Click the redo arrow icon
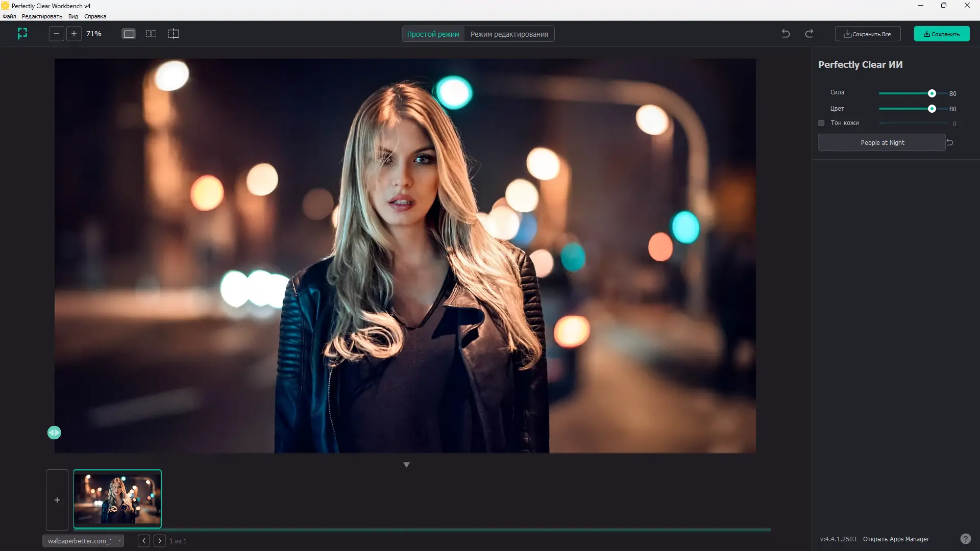The height and width of the screenshot is (551, 980). 809,34
